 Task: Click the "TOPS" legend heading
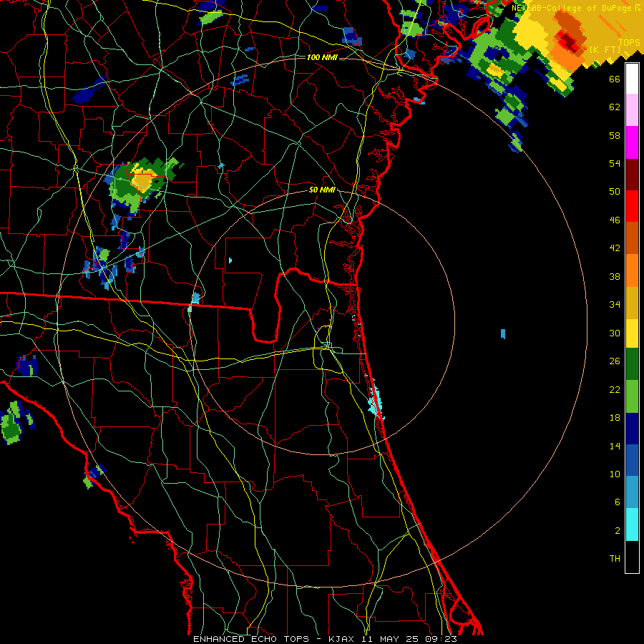tap(629, 42)
